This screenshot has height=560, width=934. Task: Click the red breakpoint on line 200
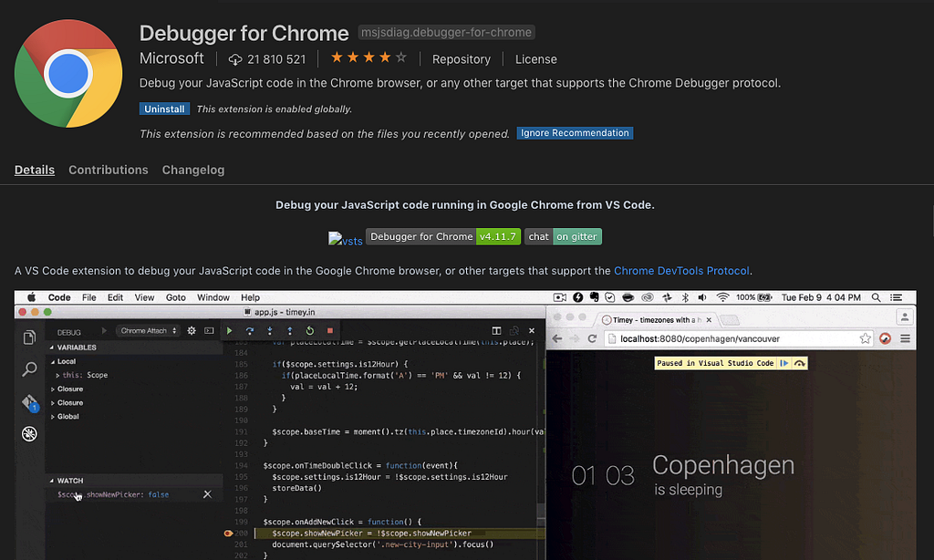tap(227, 534)
